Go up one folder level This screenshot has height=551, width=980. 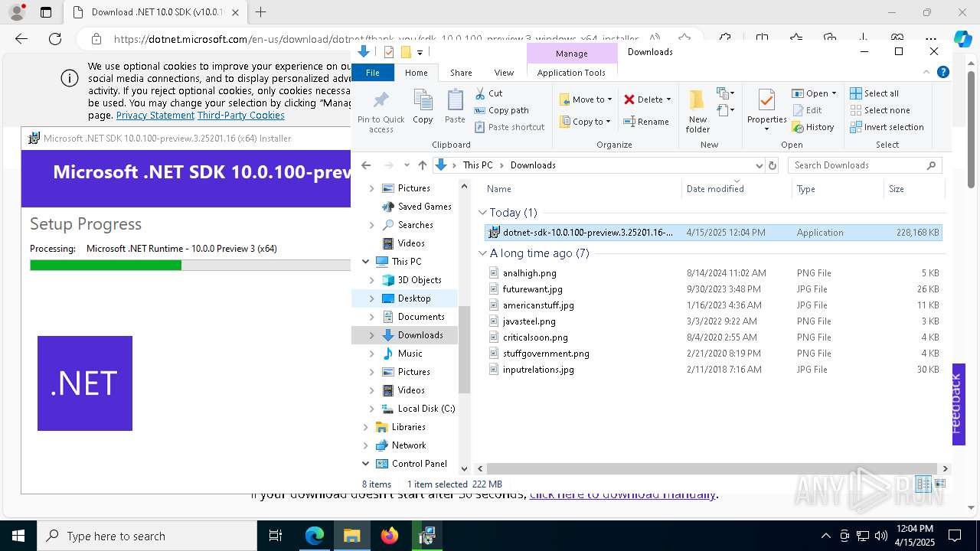click(x=423, y=165)
